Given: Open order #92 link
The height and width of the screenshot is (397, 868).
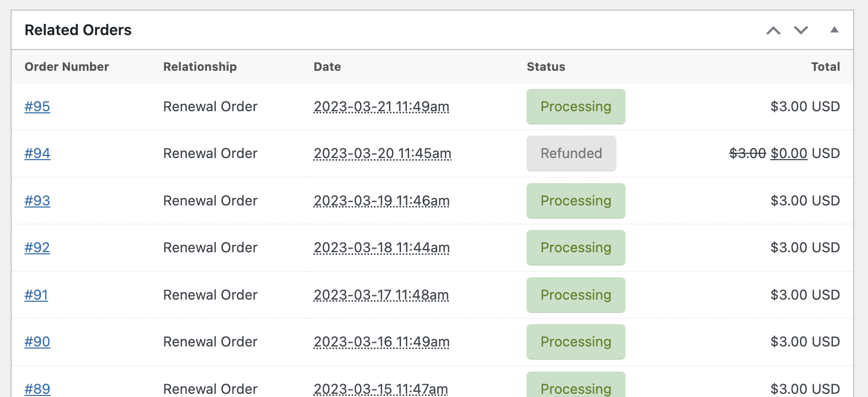Looking at the screenshot, I should tap(37, 247).
